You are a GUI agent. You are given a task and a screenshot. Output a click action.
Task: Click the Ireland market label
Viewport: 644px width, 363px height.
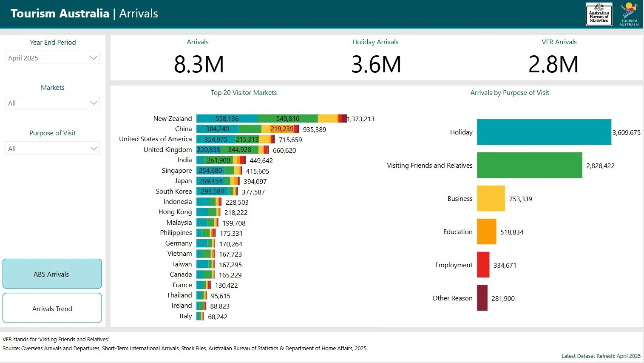(x=182, y=306)
